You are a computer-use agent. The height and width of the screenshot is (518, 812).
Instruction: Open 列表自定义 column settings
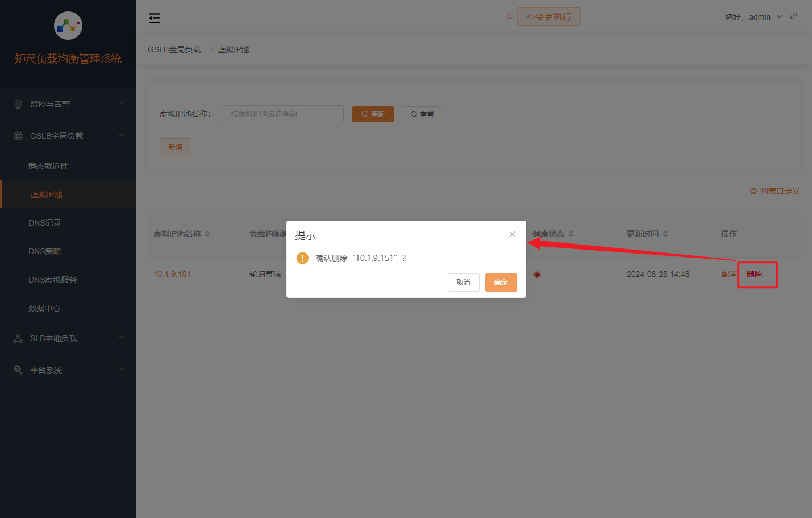pyautogui.click(x=774, y=191)
